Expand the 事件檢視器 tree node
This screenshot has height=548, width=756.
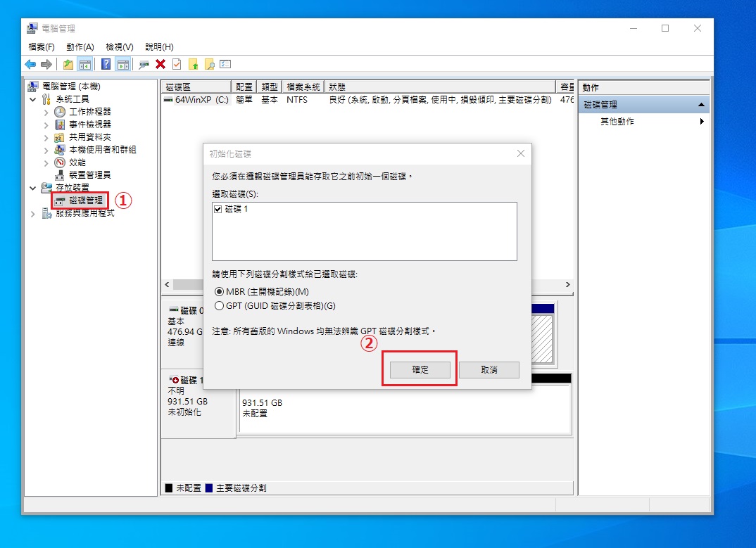pos(46,125)
